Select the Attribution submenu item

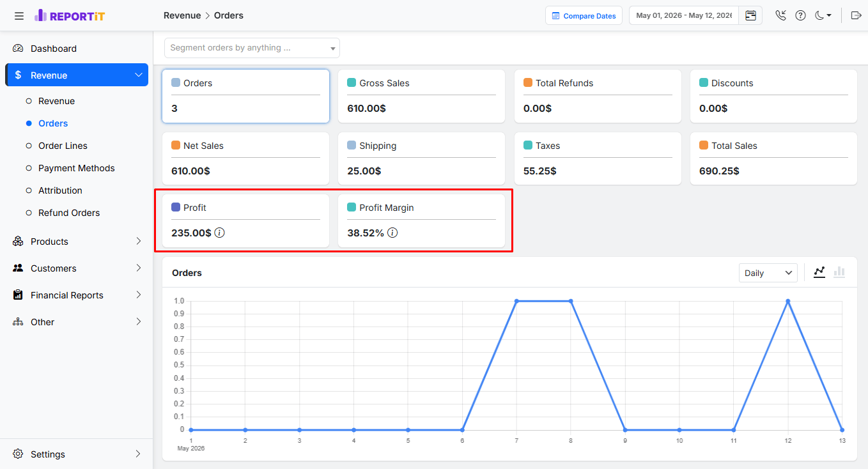[60, 190]
